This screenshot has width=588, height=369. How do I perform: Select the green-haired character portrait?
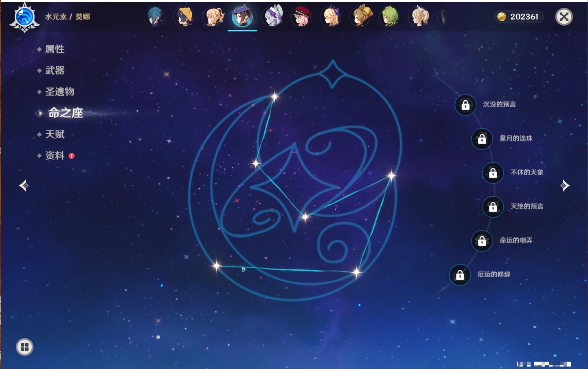click(389, 17)
